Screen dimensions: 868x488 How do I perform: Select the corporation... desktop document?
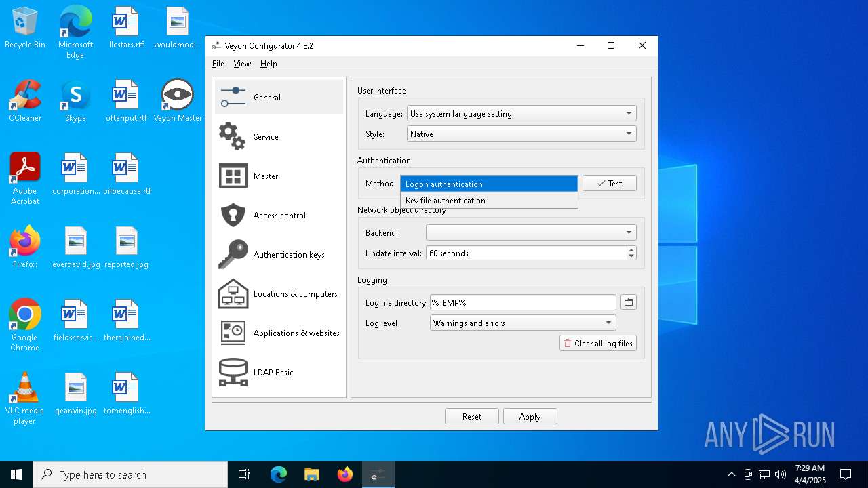coord(75,175)
